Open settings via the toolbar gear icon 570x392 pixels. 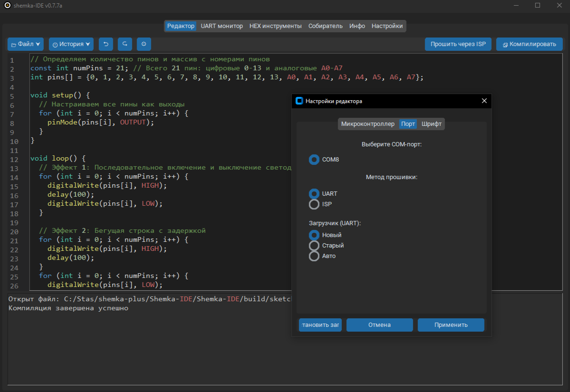pos(144,44)
